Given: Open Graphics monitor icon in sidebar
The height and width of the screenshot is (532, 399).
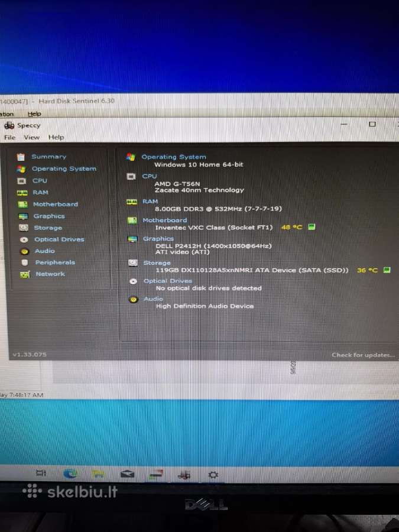Looking at the screenshot, I should 24,216.
